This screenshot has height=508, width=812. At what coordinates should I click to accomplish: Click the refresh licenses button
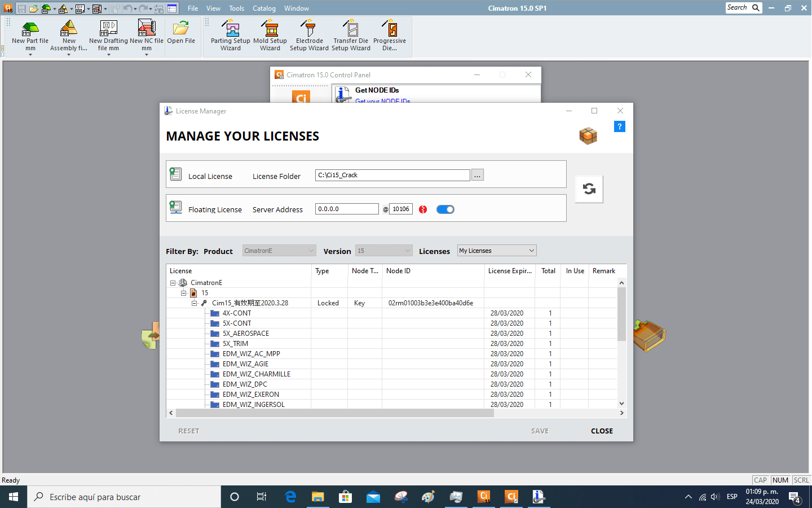tap(589, 189)
